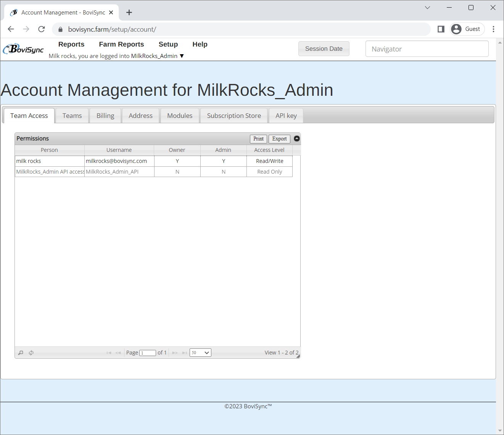
Task: Open Chrome three-dot menu
Action: (x=493, y=29)
